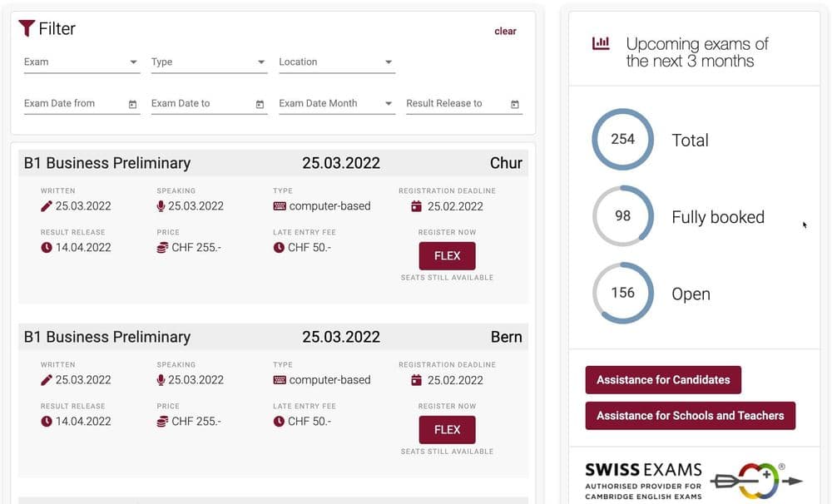Clear all active filters
The height and width of the screenshot is (504, 832).
pos(505,31)
